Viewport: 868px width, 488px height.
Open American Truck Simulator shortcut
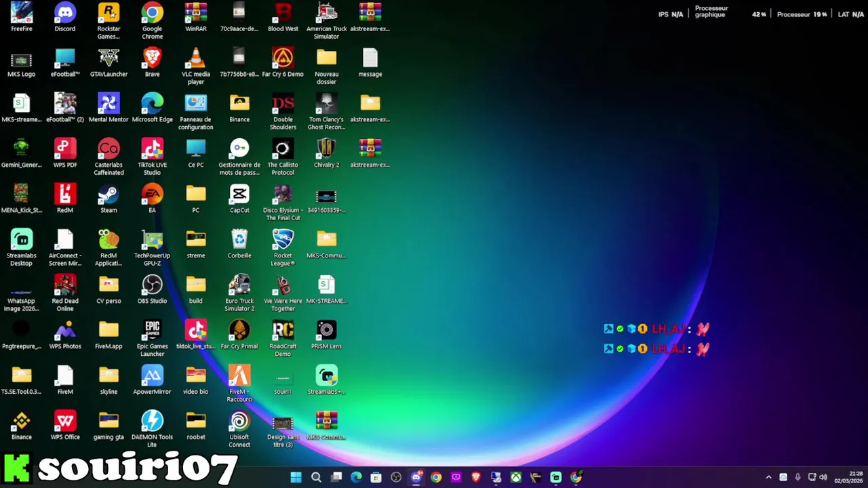point(326,21)
